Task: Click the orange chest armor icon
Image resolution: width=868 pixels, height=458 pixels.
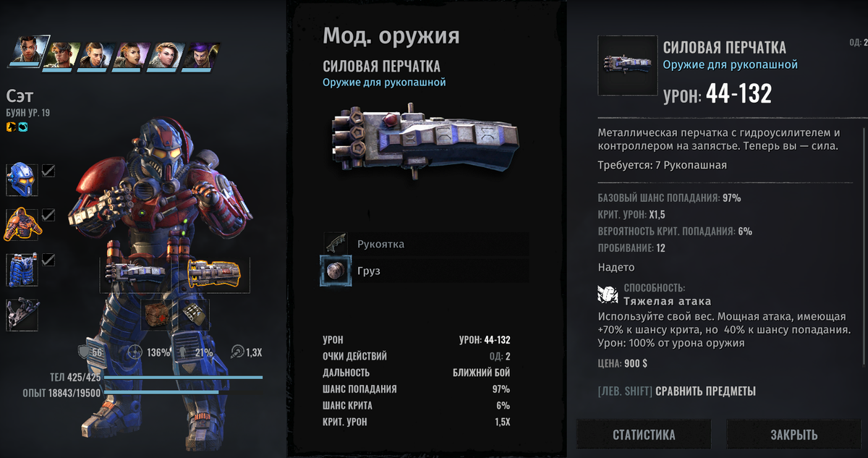Action: tap(22, 224)
